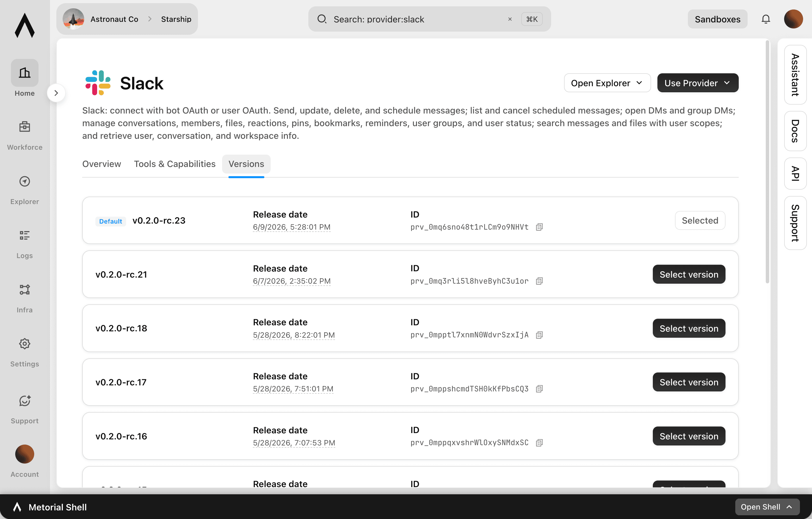The width and height of the screenshot is (812, 519).
Task: Click the Astronaut Co organization avatar
Action: (73, 19)
